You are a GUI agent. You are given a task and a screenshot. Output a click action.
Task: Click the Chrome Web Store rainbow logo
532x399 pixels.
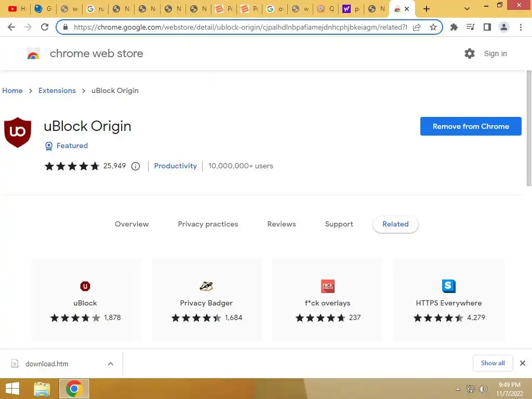[33, 54]
